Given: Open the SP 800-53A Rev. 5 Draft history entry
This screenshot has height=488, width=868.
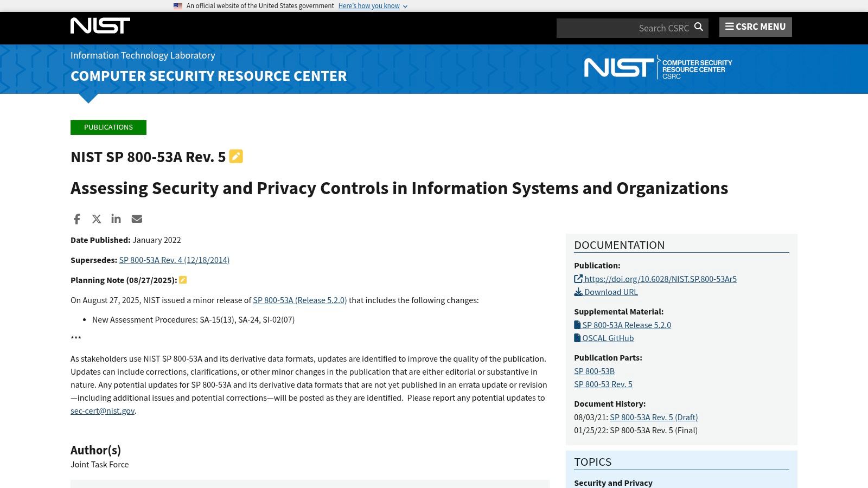Looking at the screenshot, I should 653,417.
